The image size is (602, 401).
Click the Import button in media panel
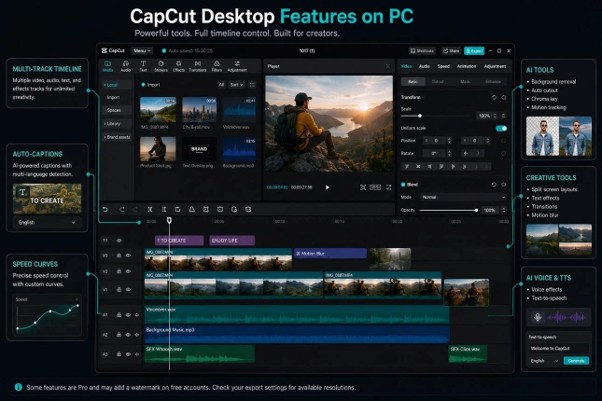tap(151, 85)
